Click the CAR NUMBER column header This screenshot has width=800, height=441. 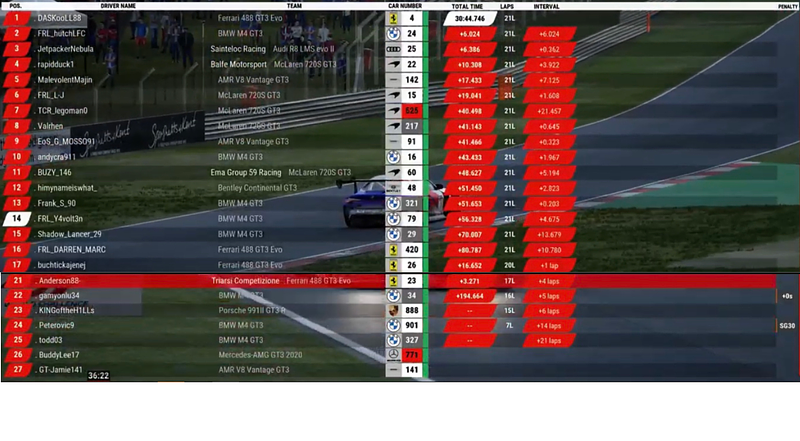click(x=405, y=6)
